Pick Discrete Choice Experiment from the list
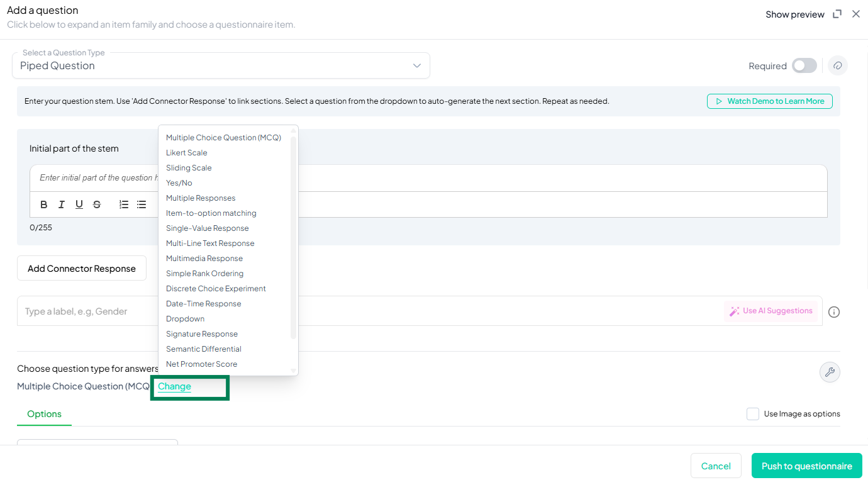 216,289
